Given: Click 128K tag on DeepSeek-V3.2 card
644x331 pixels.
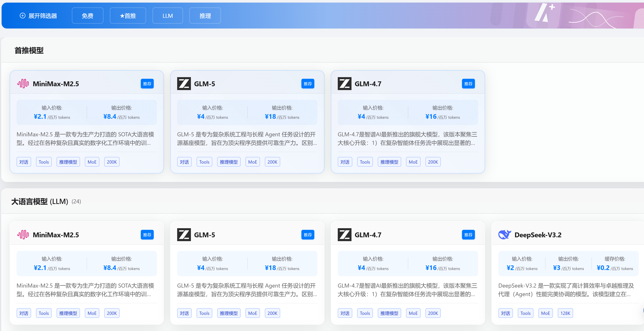Looking at the screenshot, I should [565, 313].
